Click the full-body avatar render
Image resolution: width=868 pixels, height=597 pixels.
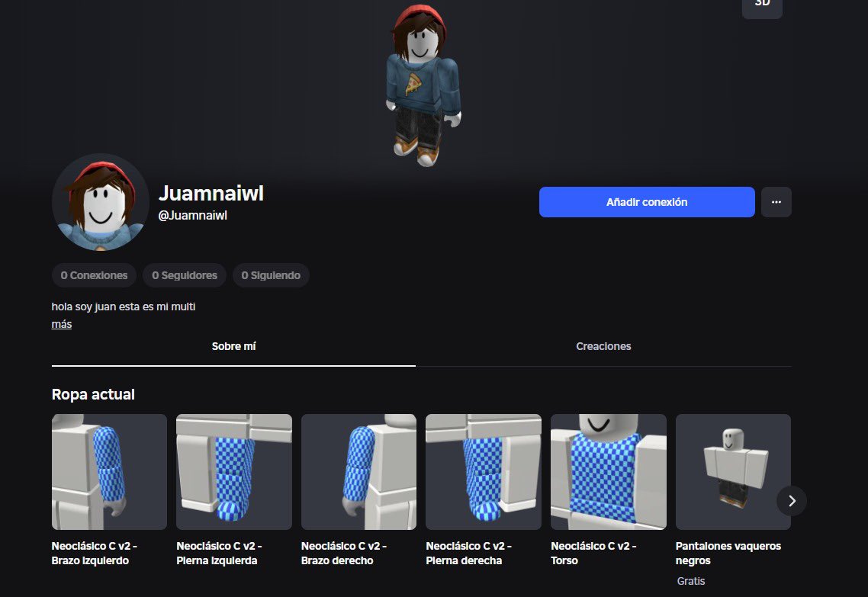pos(423,85)
